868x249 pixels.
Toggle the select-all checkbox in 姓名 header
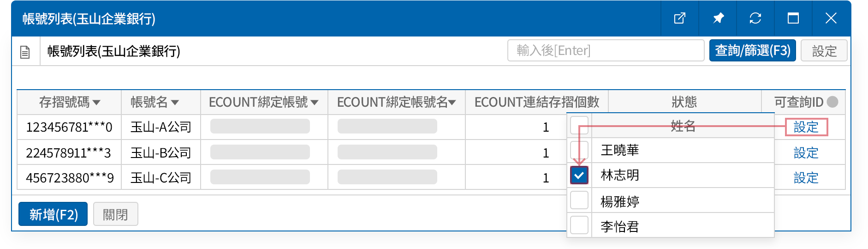tap(579, 125)
